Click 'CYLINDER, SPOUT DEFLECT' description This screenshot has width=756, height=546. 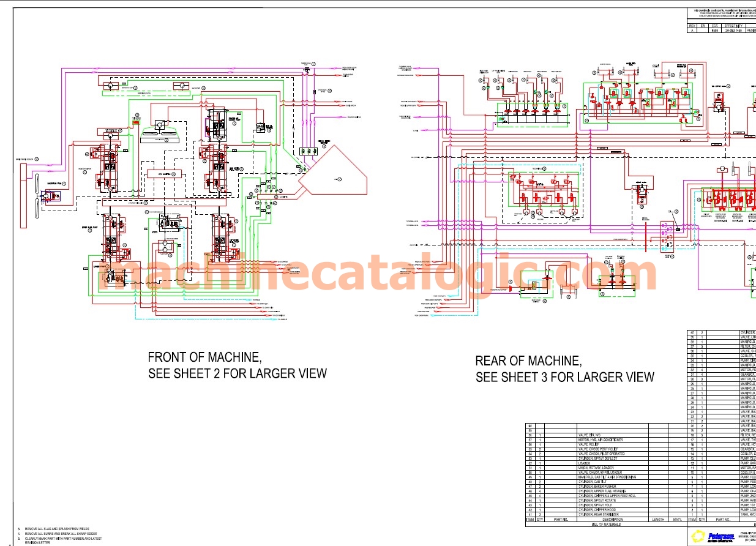coord(597,458)
